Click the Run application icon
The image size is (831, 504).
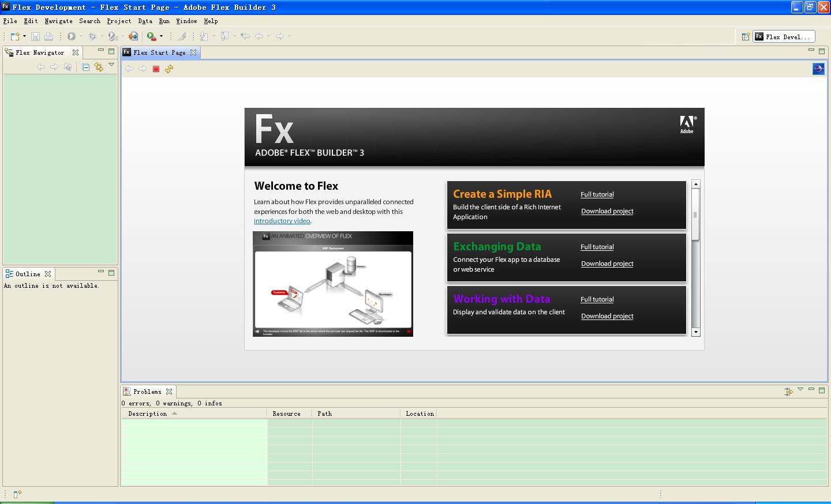(x=72, y=36)
